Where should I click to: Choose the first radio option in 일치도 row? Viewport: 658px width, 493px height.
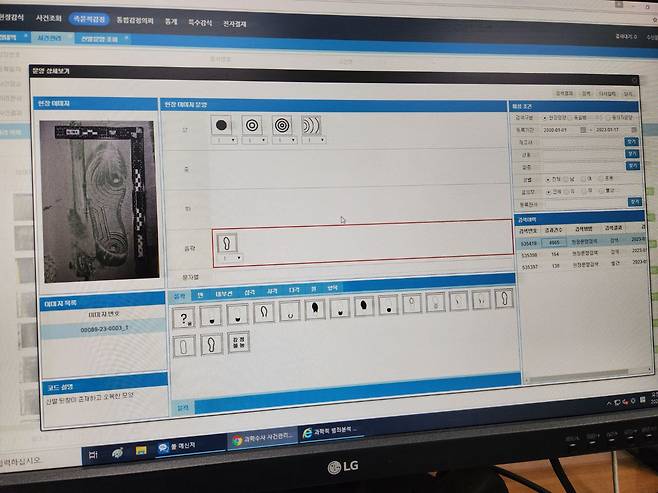(x=550, y=192)
